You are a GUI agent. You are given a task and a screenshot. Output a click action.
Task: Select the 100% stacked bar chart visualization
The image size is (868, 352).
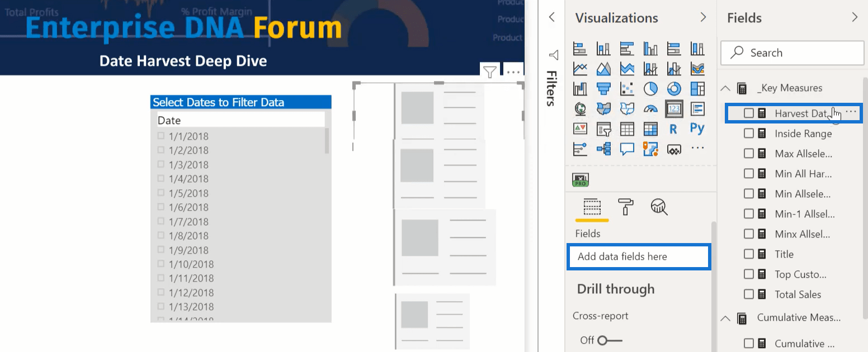coord(674,49)
